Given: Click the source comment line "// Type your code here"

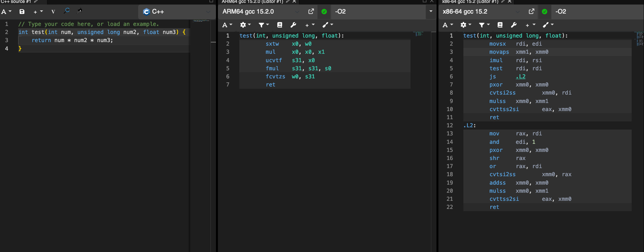Looking at the screenshot, I should [89, 24].
